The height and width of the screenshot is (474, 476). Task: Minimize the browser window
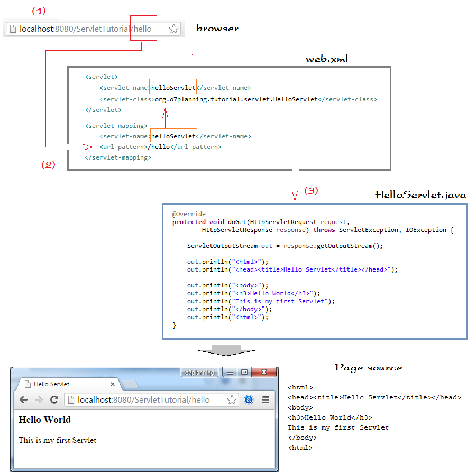[x=230, y=373]
